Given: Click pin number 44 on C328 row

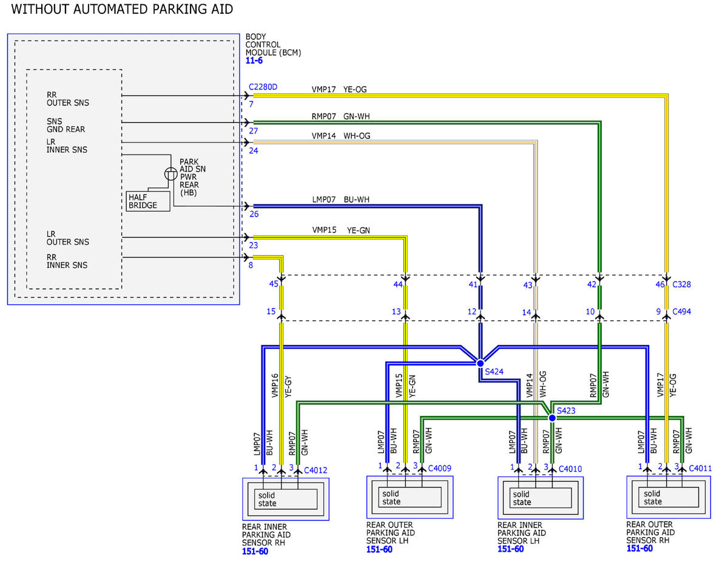Looking at the screenshot, I should pos(398,284).
